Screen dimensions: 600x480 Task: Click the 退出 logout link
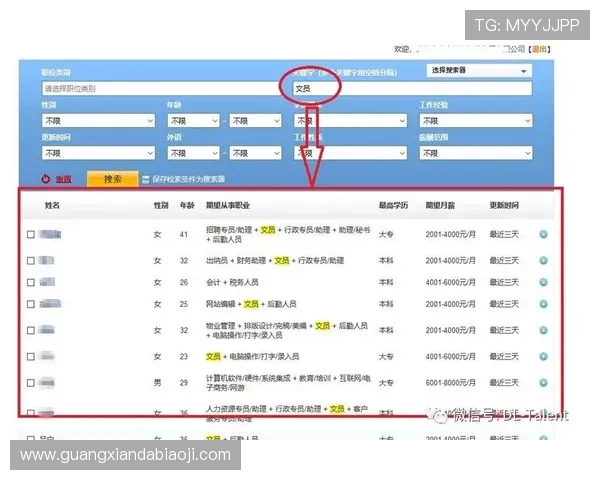coord(539,49)
